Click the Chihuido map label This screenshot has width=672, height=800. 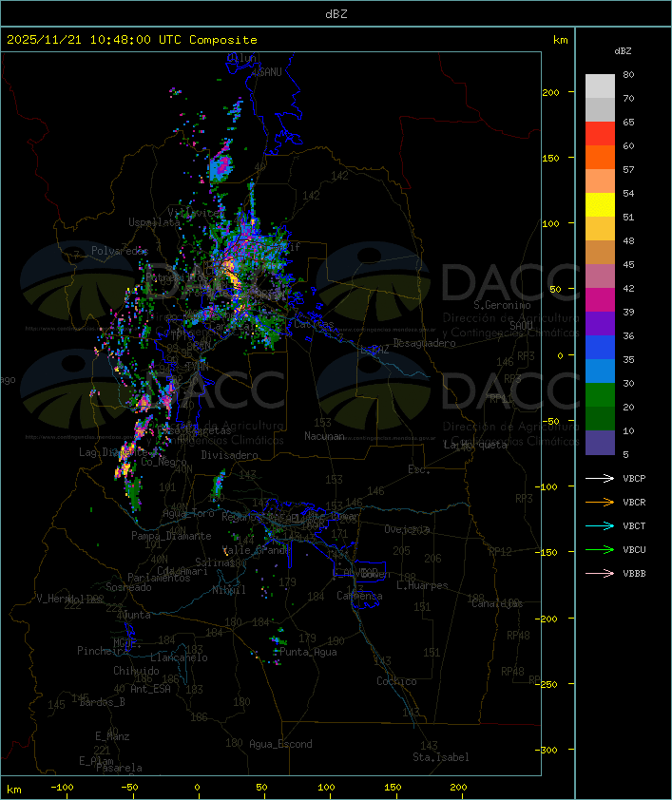coord(136,671)
